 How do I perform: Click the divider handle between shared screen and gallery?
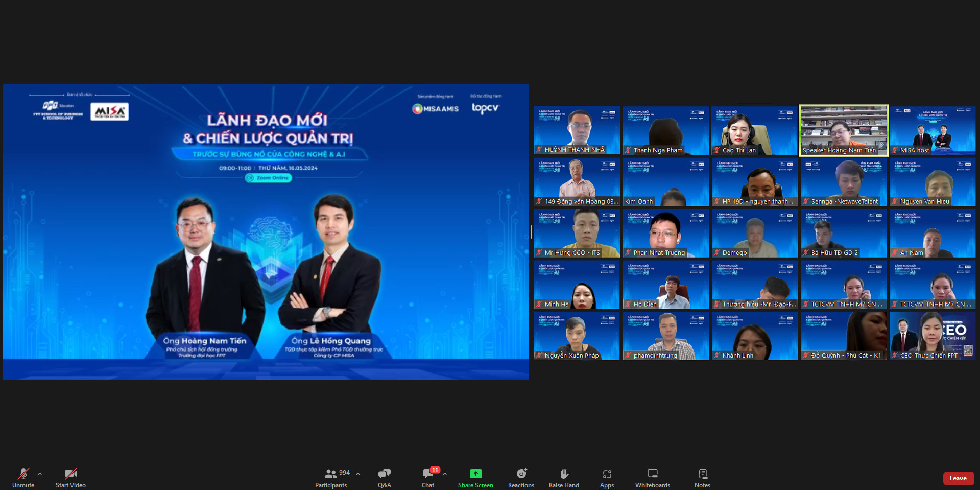coord(531,232)
